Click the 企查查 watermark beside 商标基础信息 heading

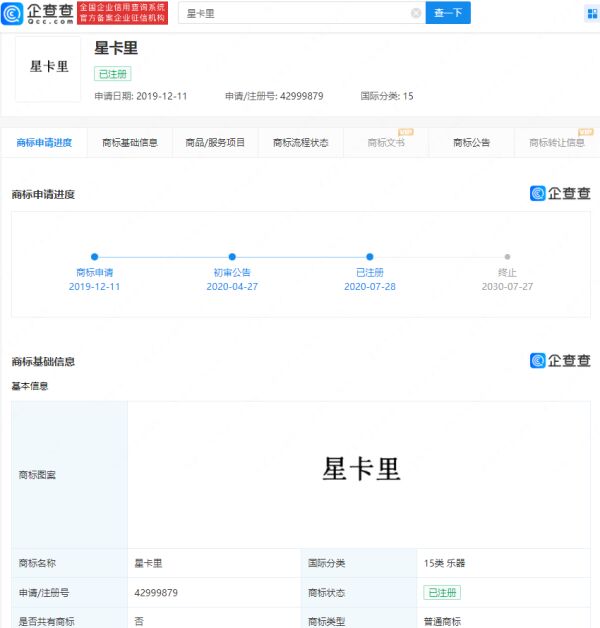coord(560,361)
